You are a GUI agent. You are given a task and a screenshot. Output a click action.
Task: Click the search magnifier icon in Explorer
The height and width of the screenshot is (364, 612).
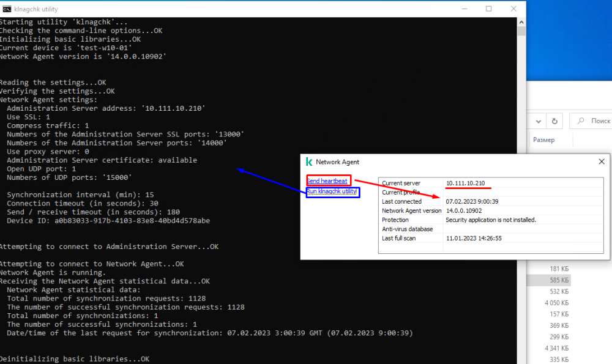(581, 121)
